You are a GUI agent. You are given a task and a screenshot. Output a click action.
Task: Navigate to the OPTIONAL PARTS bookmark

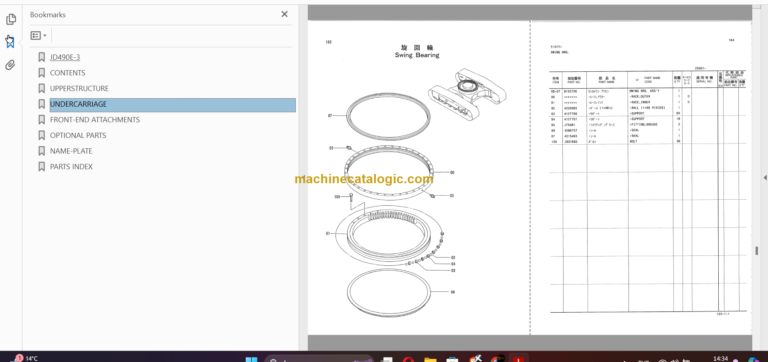pyautogui.click(x=78, y=136)
